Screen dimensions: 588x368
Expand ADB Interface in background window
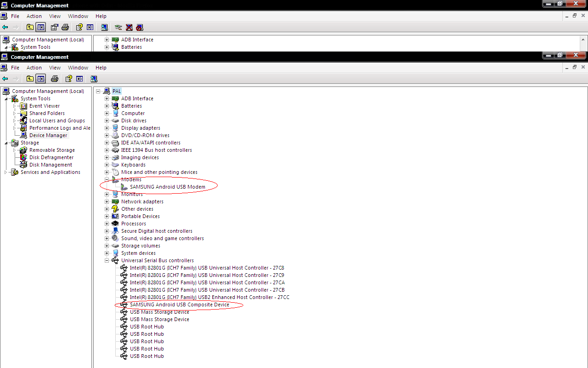point(107,40)
